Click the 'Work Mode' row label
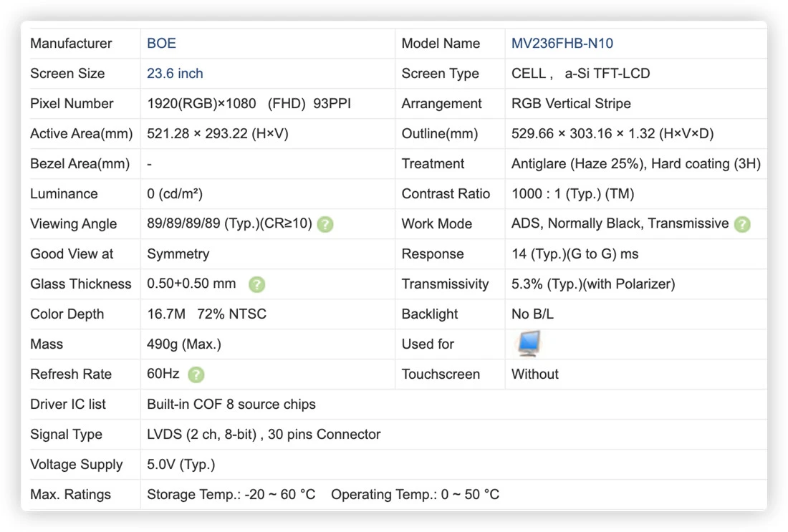Image resolution: width=788 pixels, height=532 pixels. 436,224
